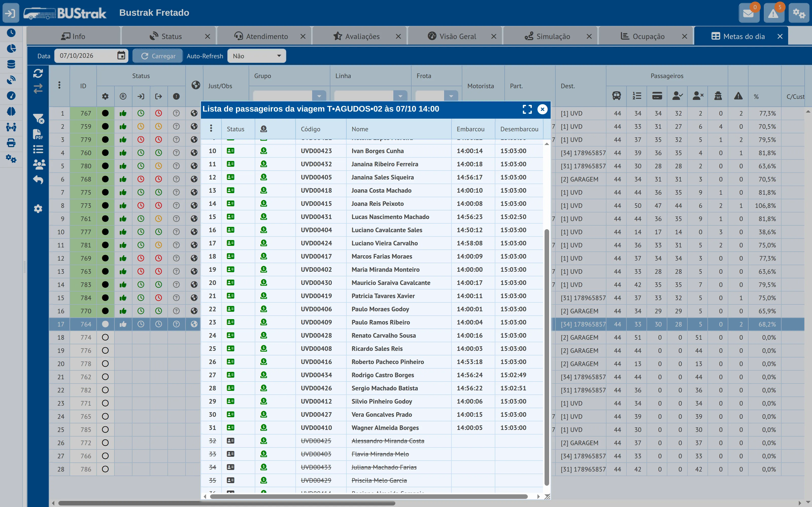Viewport: 812px width, 507px height.
Task: Click the clear filter funnel icon
Action: click(x=38, y=118)
